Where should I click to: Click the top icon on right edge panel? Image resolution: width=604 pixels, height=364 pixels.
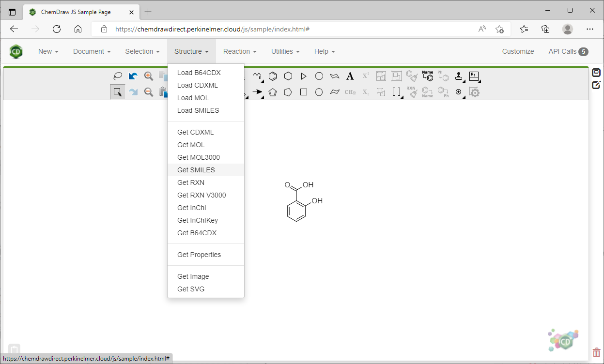[x=596, y=73]
